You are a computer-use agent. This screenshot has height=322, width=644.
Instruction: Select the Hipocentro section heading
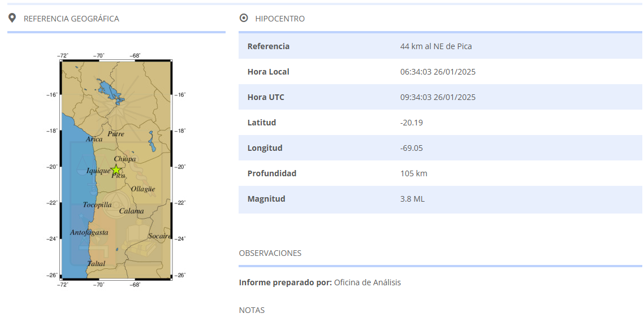(x=280, y=19)
